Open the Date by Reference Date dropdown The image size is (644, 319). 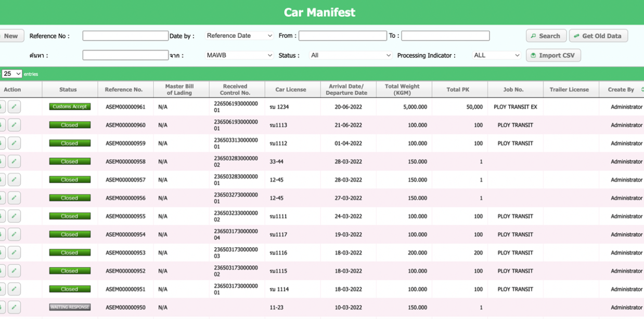tap(239, 36)
